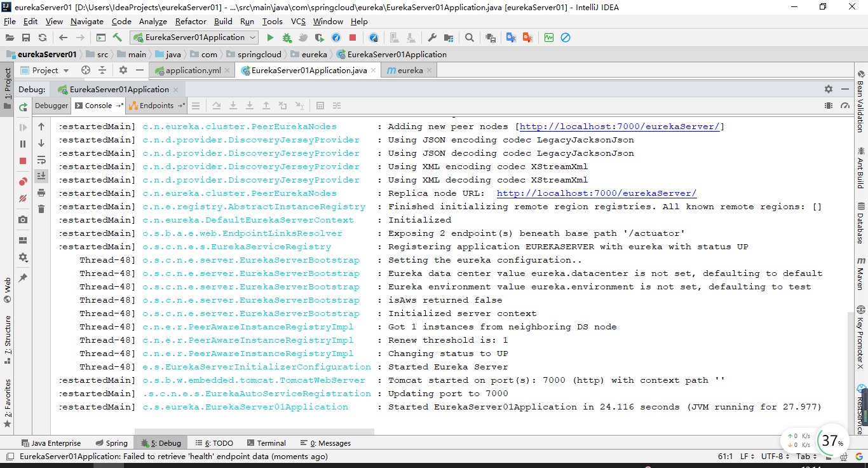
Task: Stop the application with red square in main toolbar
Action: 353,38
